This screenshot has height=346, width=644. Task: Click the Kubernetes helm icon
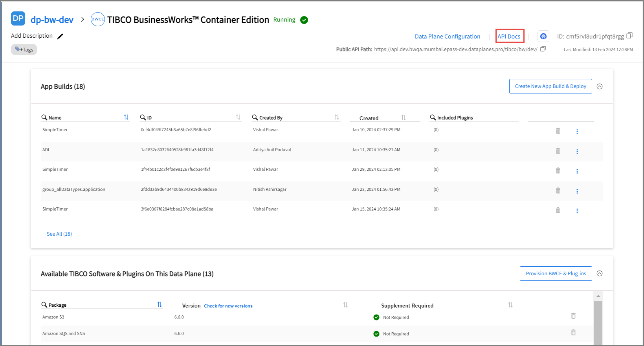click(543, 37)
